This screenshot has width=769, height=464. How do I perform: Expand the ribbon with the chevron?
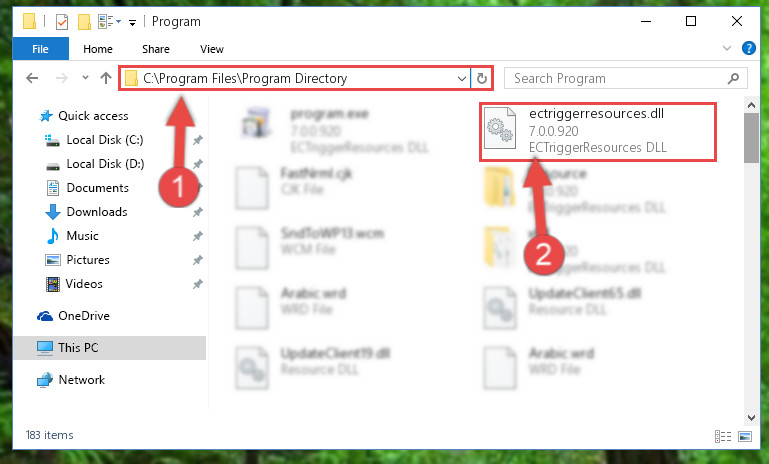727,48
